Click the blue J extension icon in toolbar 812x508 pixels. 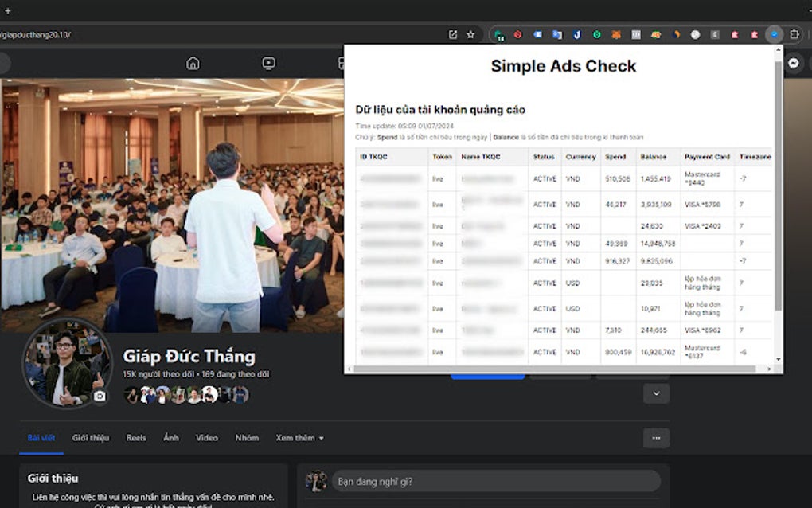(x=577, y=34)
